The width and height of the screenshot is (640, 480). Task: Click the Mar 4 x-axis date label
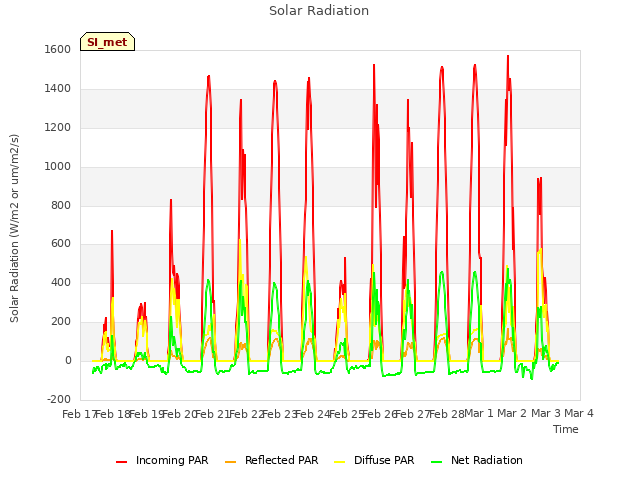(x=579, y=413)
